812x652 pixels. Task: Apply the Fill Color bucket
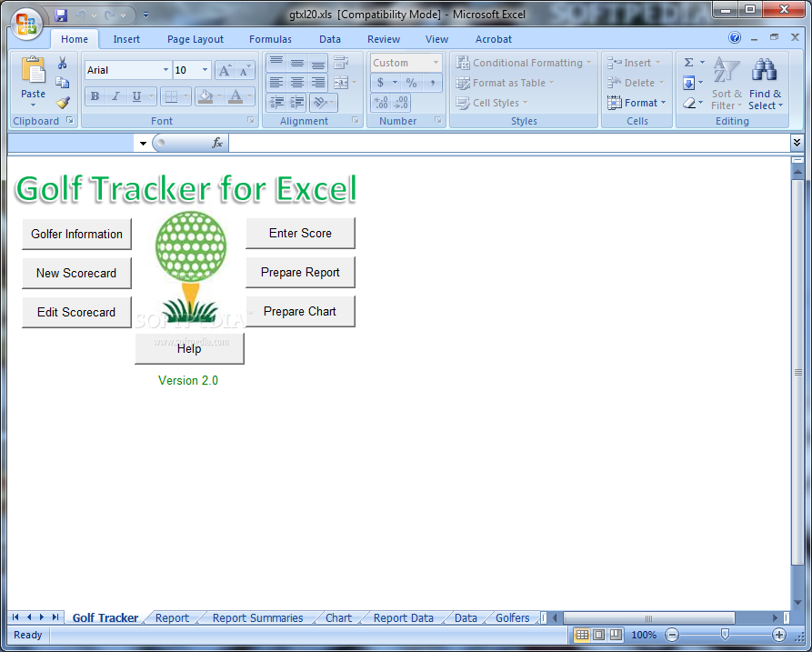206,96
